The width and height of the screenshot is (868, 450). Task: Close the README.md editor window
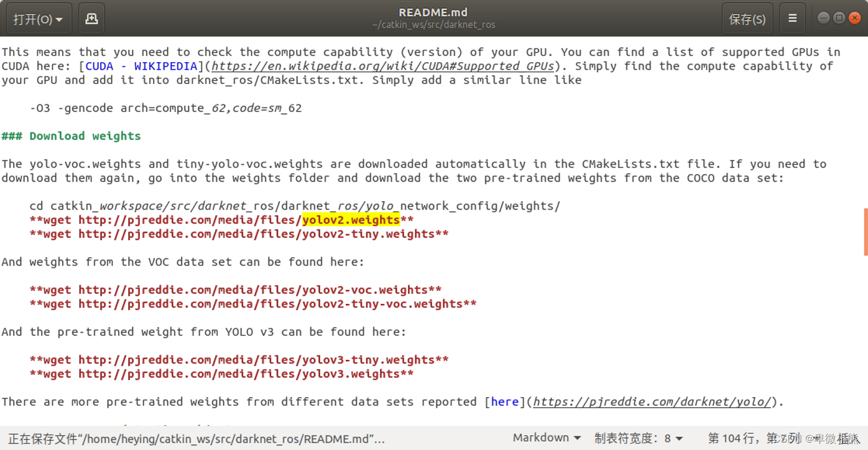[x=854, y=18]
